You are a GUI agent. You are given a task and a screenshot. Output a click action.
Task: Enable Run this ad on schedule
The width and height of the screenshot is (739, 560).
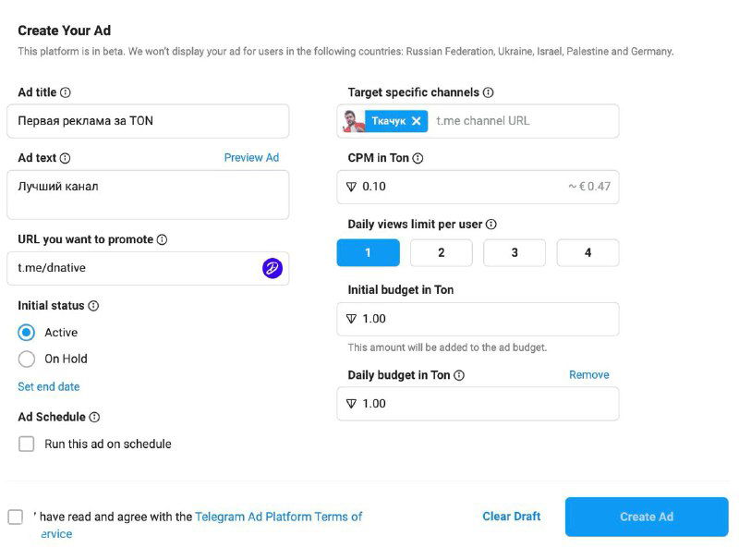point(26,444)
